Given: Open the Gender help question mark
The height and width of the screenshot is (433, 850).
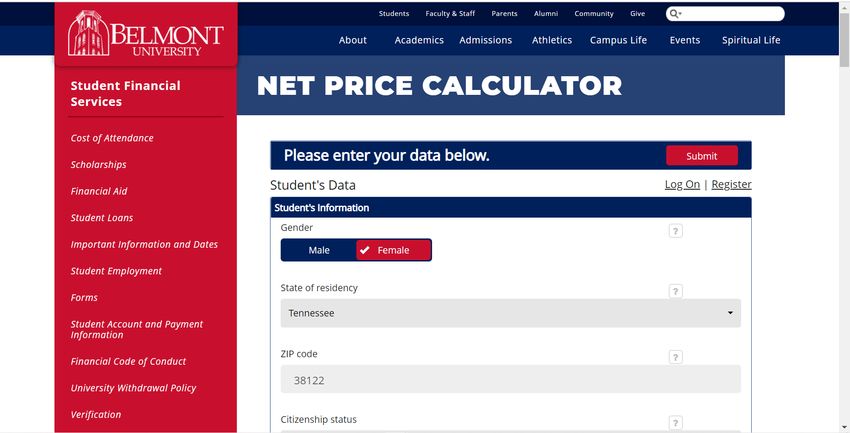Looking at the screenshot, I should (675, 231).
